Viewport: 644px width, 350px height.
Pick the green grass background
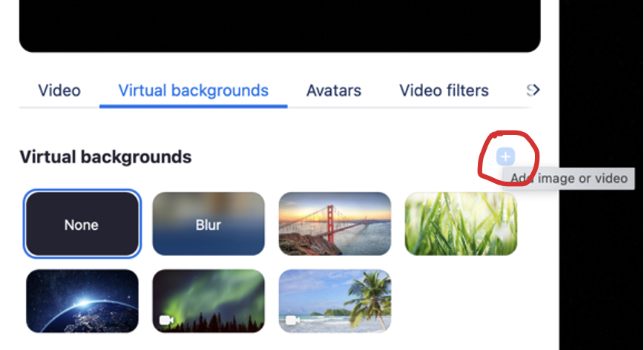coord(461,224)
